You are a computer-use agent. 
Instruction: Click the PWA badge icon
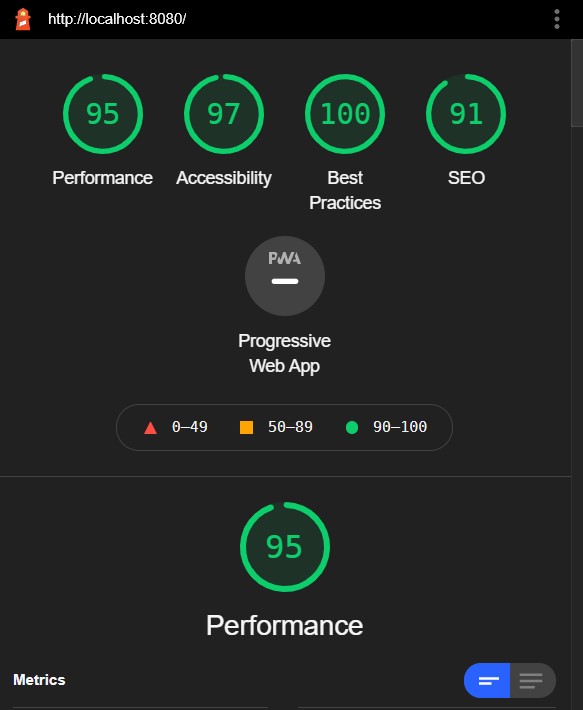click(x=285, y=276)
